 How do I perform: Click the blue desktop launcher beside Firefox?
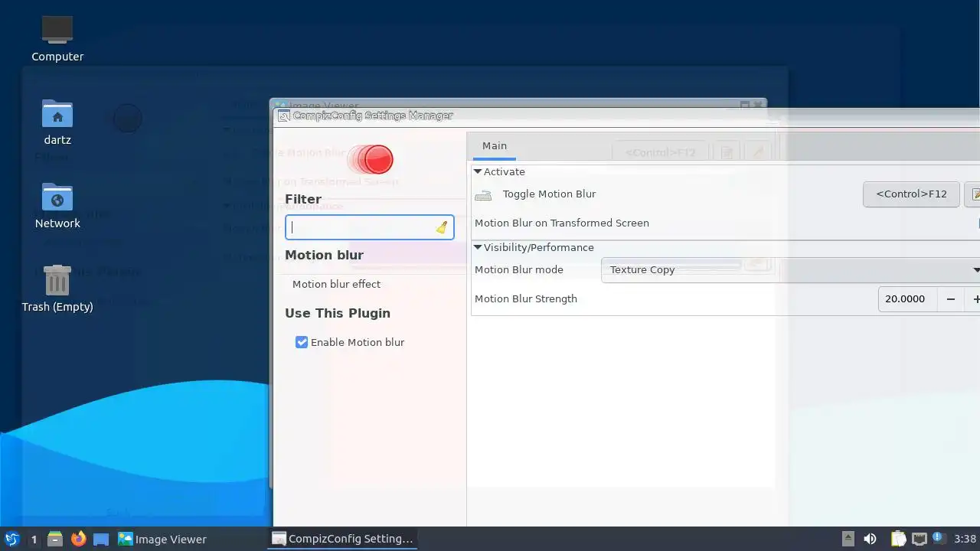[x=101, y=539]
